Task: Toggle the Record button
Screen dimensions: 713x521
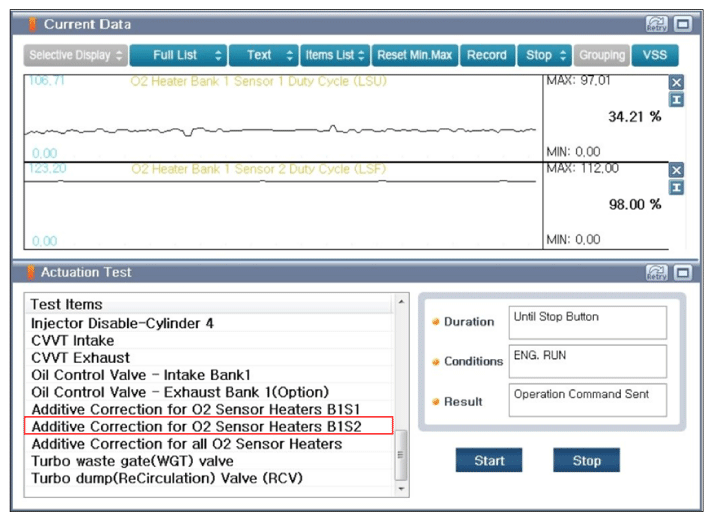Action: point(487,55)
